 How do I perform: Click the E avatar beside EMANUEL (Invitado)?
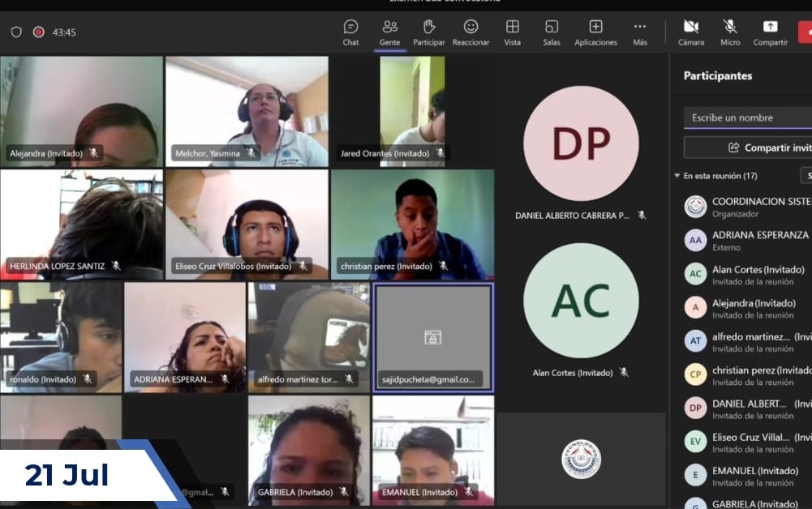[695, 476]
